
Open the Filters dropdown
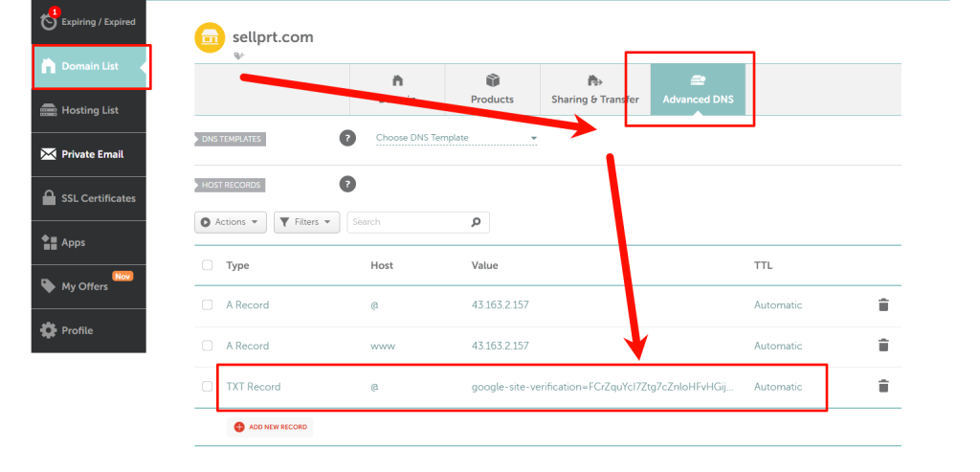306,222
